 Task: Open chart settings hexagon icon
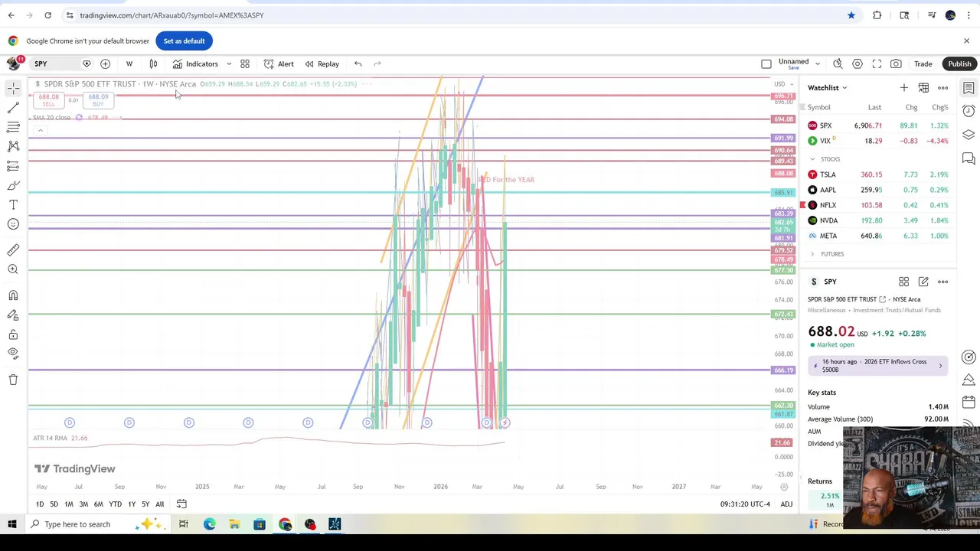(857, 64)
